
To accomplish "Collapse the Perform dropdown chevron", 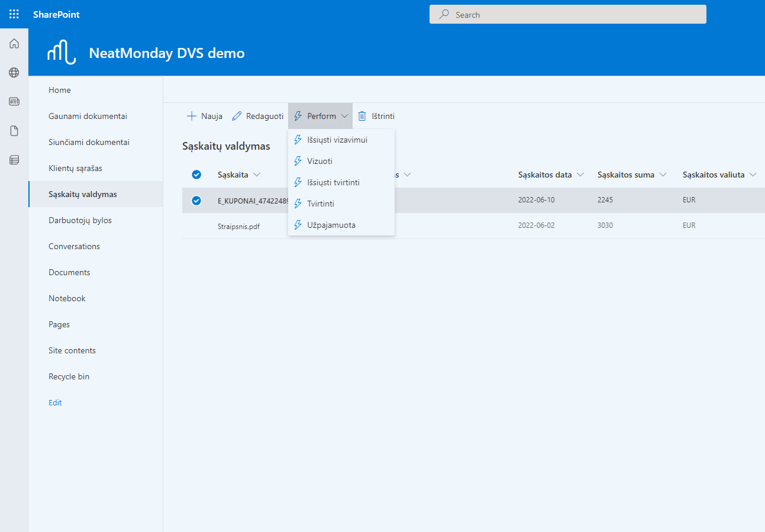I will click(x=344, y=116).
